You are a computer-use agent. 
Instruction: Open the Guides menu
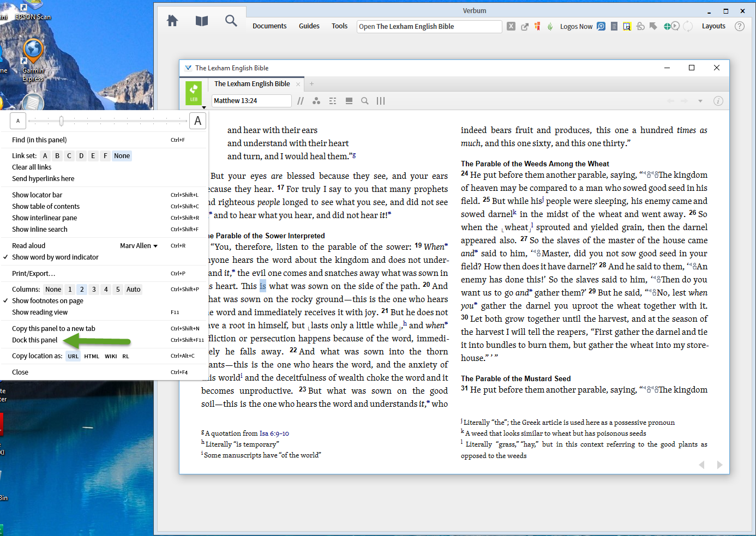[x=309, y=26]
